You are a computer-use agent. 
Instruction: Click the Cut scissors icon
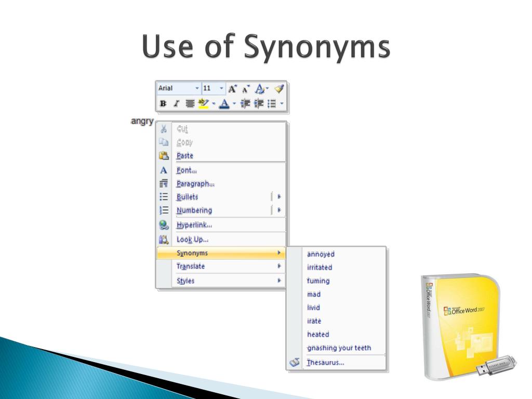[164, 129]
